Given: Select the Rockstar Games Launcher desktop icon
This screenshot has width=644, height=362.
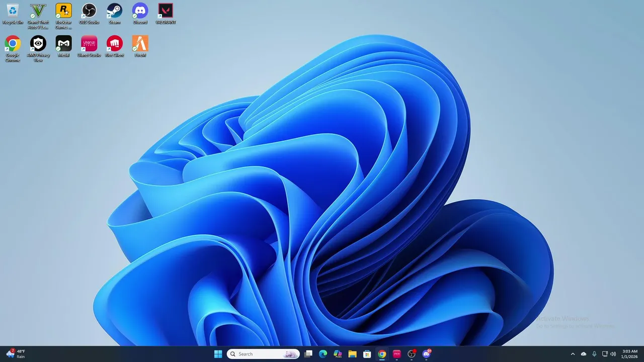Looking at the screenshot, I should pyautogui.click(x=63, y=16).
